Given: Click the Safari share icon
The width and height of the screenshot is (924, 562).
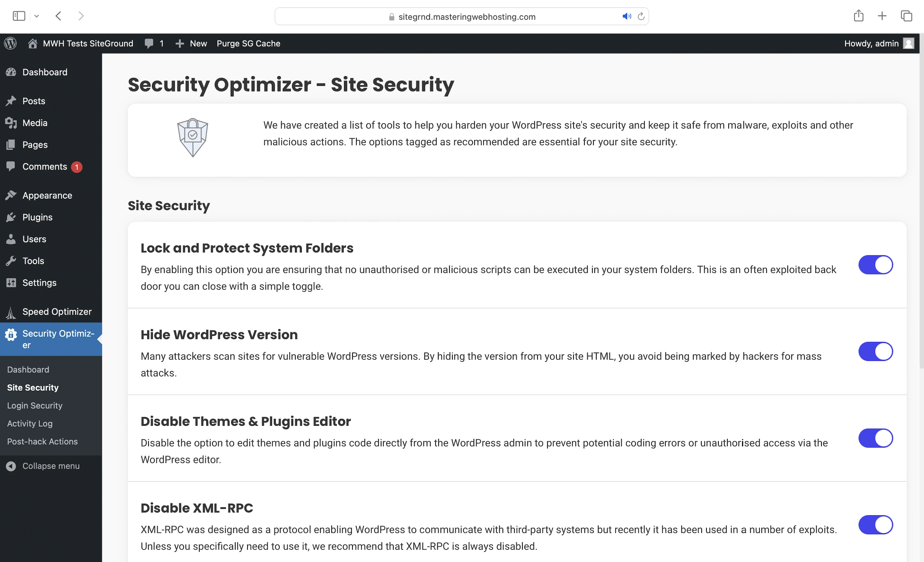Looking at the screenshot, I should click(858, 16).
